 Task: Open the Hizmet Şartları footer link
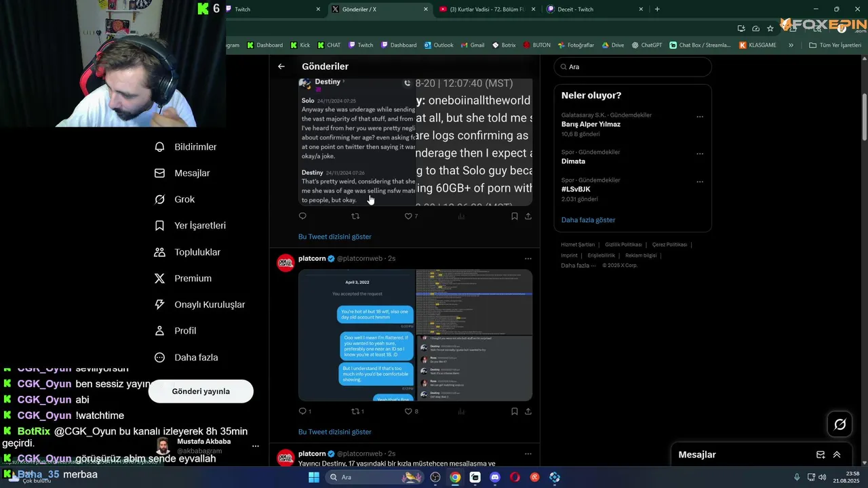point(578,245)
